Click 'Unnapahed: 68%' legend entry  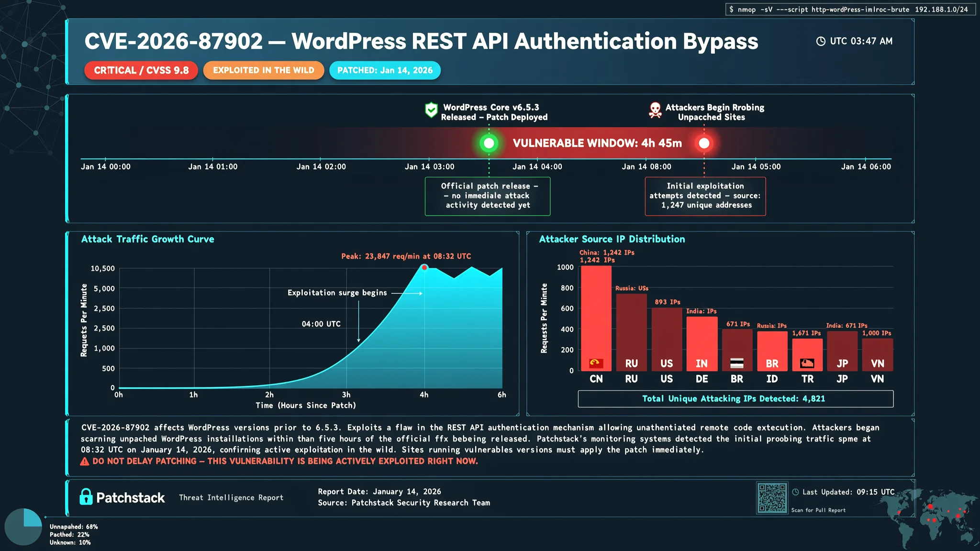point(74,527)
